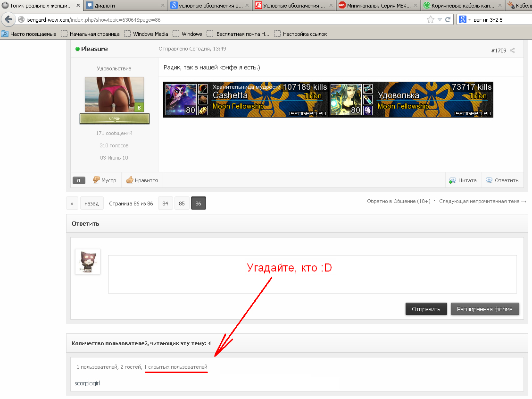Viewport: 532px width, 399px height.
Task: Close the 'Миниканалы. Серия МЕХ...' tab
Action: click(x=416, y=6)
